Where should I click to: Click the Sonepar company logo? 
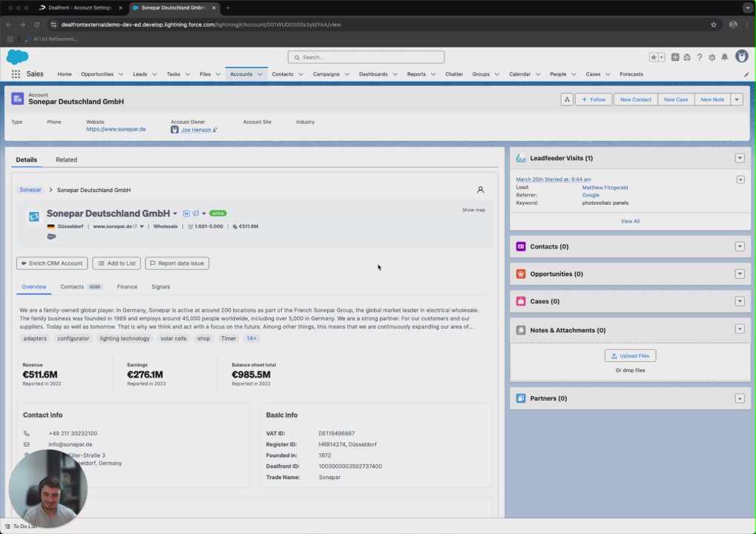click(33, 217)
